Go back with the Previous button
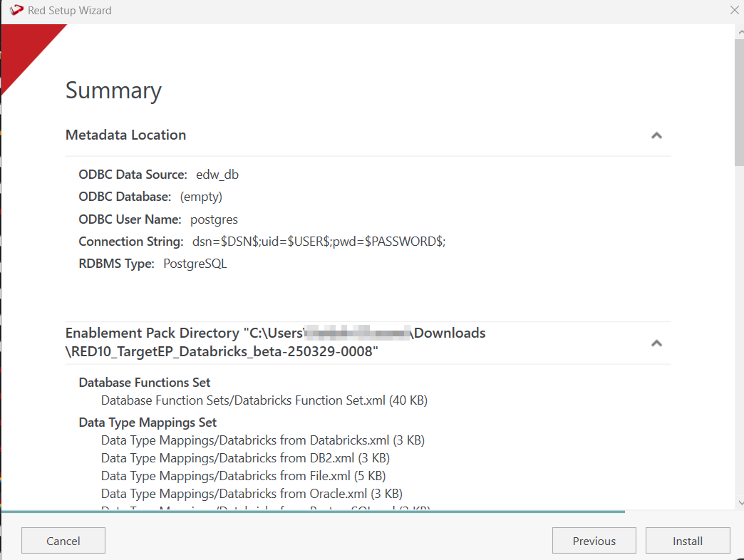 coord(594,541)
